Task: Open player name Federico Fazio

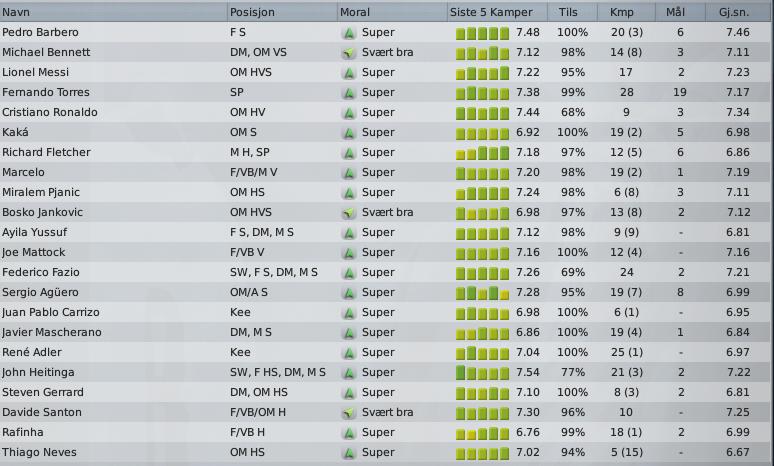Action: [41, 272]
